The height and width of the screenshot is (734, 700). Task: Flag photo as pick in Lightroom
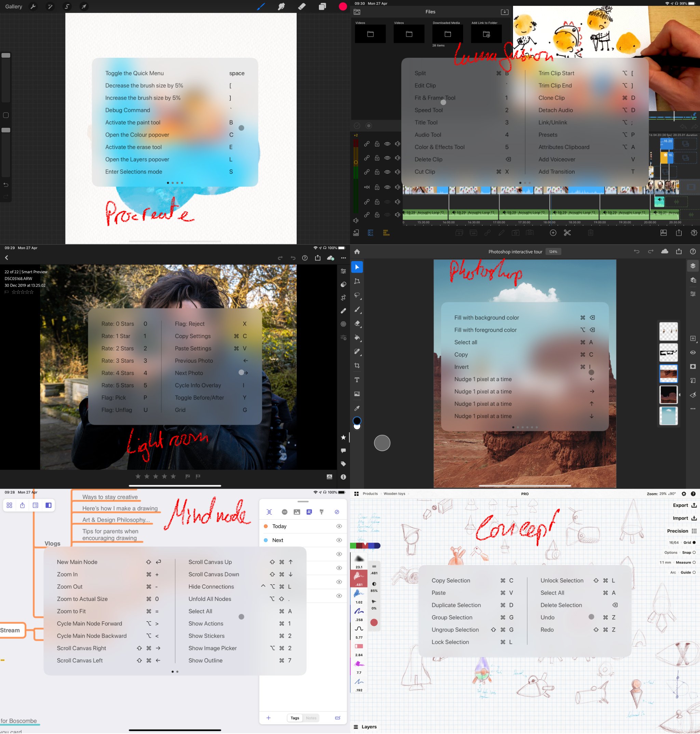pyautogui.click(x=188, y=476)
